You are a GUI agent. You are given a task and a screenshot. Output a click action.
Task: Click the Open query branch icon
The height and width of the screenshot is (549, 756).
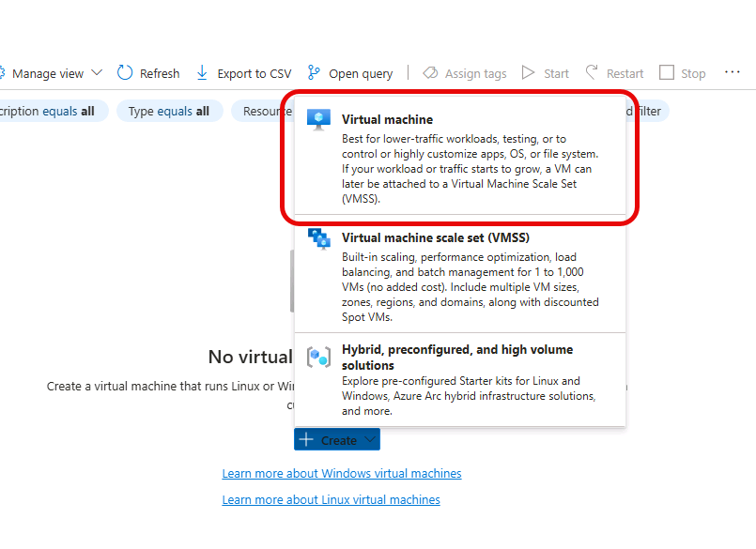(x=314, y=73)
